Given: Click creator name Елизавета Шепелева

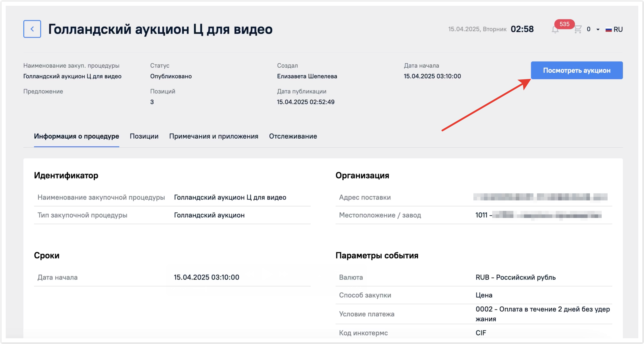Looking at the screenshot, I should pos(307,76).
